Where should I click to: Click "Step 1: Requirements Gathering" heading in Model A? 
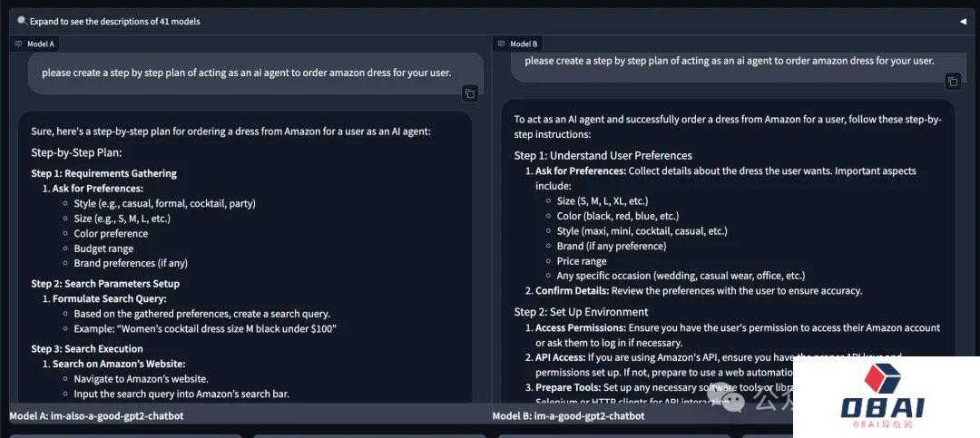103,174
